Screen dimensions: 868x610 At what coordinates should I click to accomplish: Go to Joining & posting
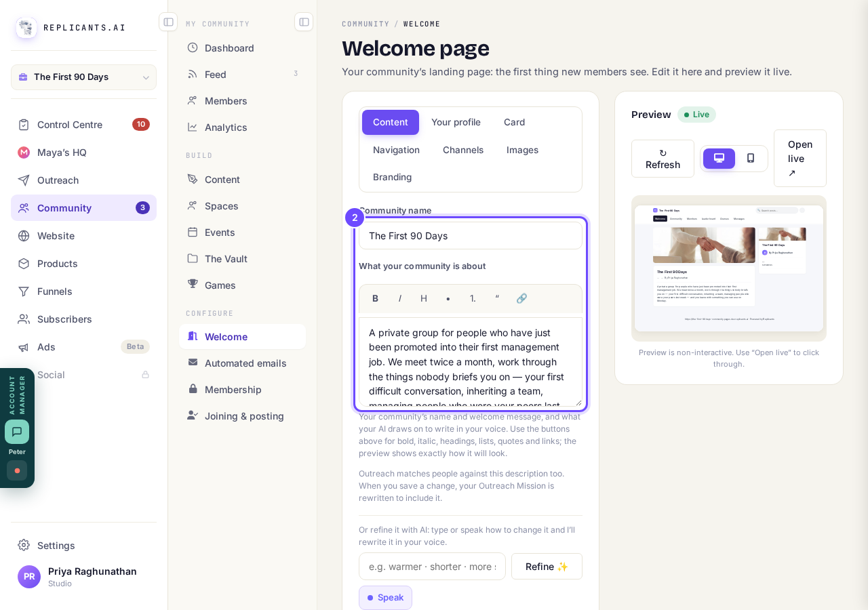coord(242,415)
